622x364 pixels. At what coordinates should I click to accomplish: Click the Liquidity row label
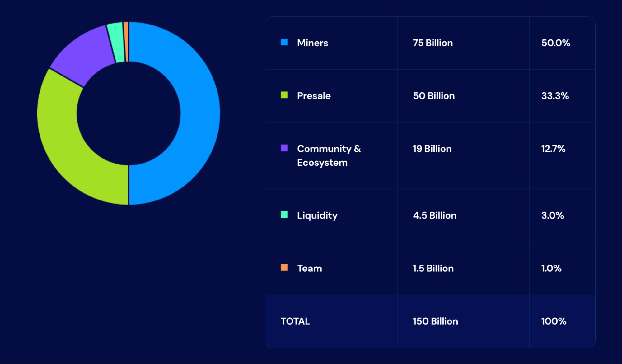pos(317,215)
